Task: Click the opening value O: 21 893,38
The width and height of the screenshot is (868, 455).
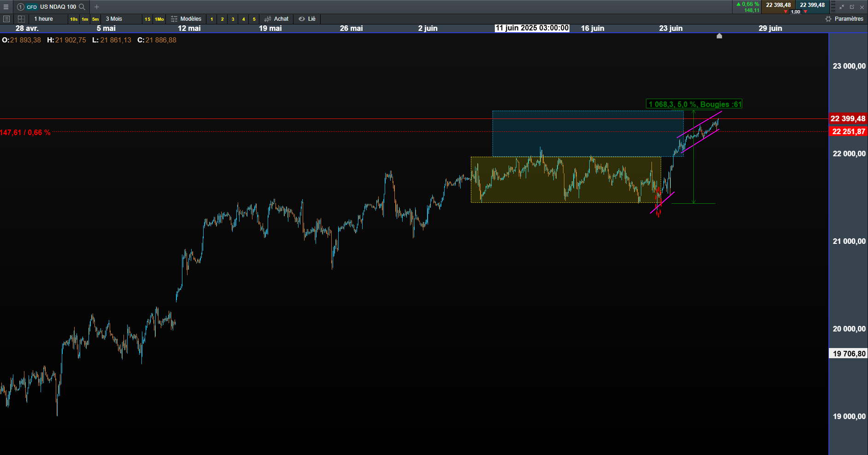Action: (x=21, y=40)
